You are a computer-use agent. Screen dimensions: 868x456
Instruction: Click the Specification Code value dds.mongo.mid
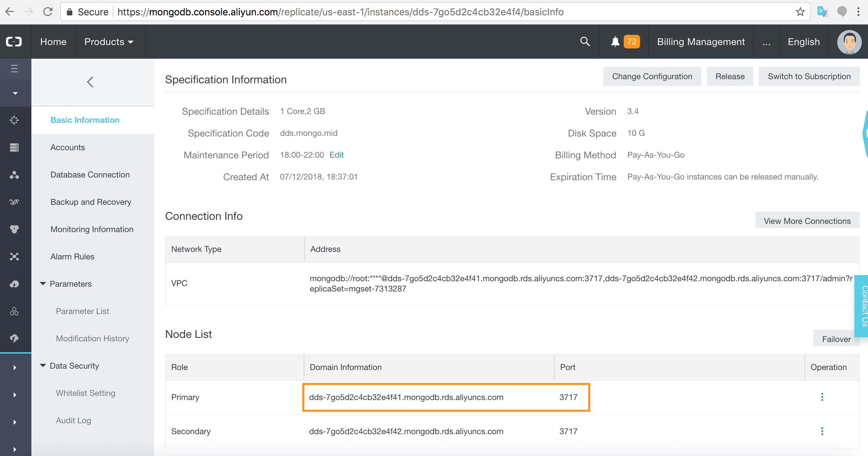point(308,133)
